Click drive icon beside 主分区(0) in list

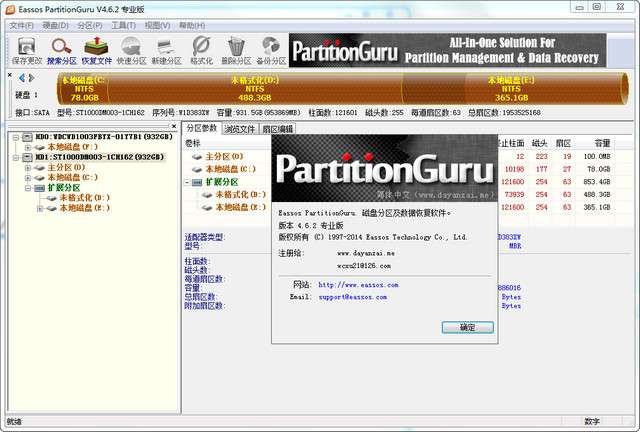[197, 157]
